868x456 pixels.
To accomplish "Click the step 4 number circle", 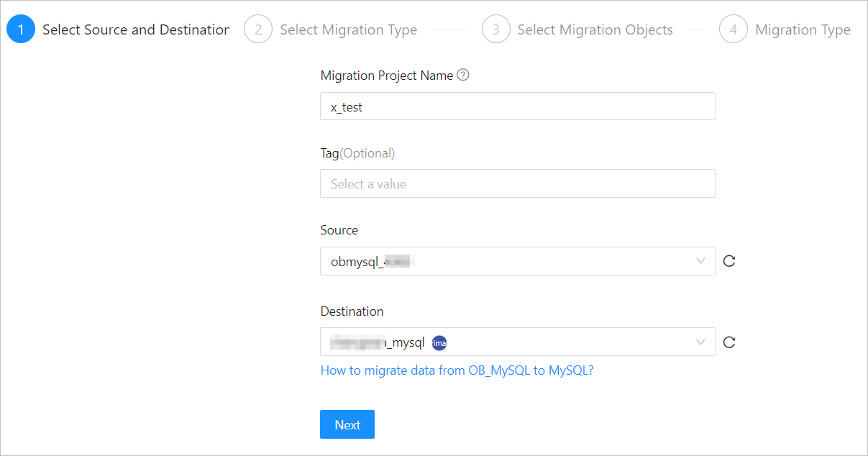I will (x=733, y=29).
